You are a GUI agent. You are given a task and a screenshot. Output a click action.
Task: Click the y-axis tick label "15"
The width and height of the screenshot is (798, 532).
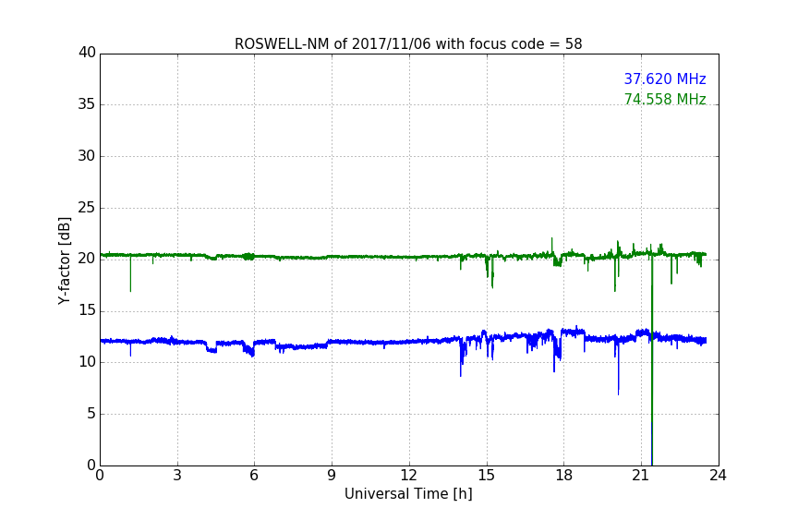coord(87,310)
